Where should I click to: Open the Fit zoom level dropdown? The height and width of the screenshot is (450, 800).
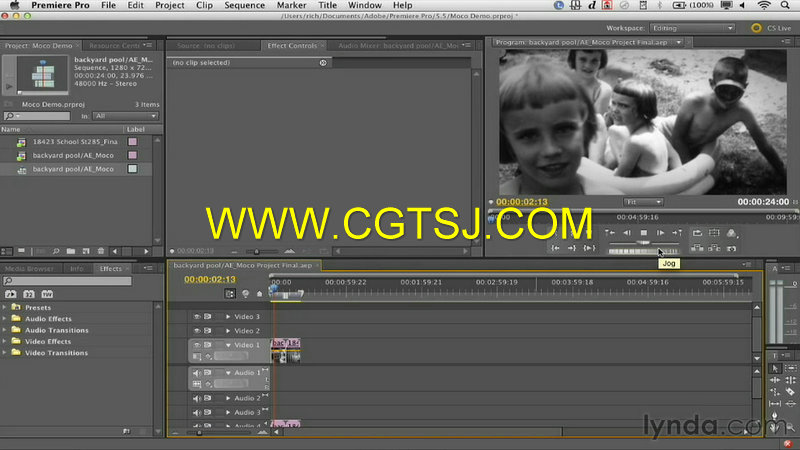643,202
